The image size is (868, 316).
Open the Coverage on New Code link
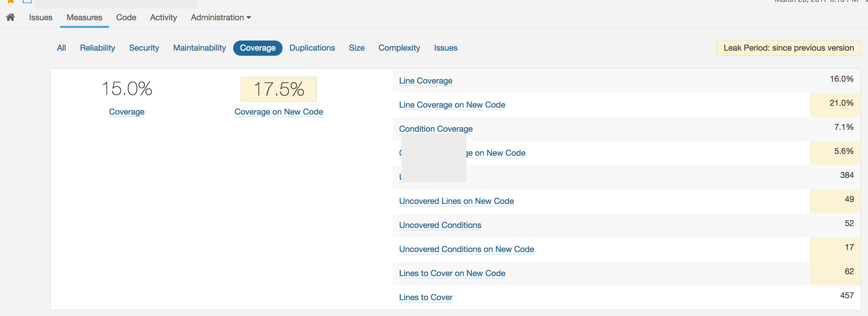[x=279, y=112]
